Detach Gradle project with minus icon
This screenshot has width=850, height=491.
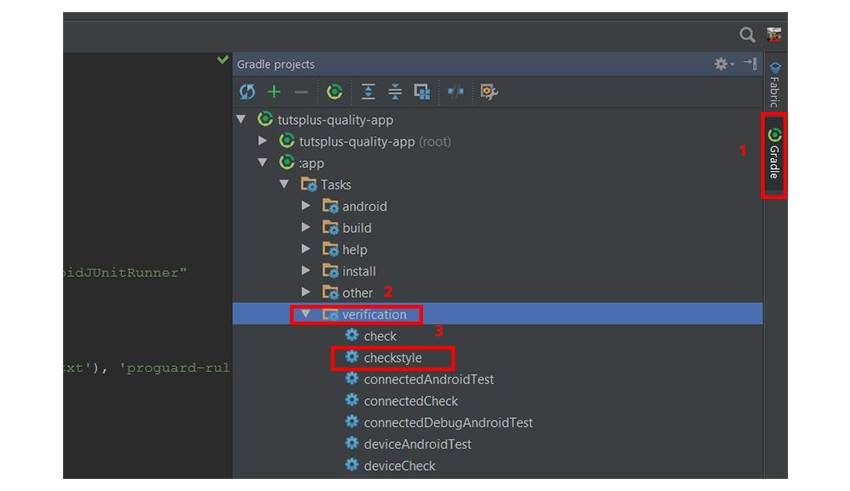pos(301,92)
